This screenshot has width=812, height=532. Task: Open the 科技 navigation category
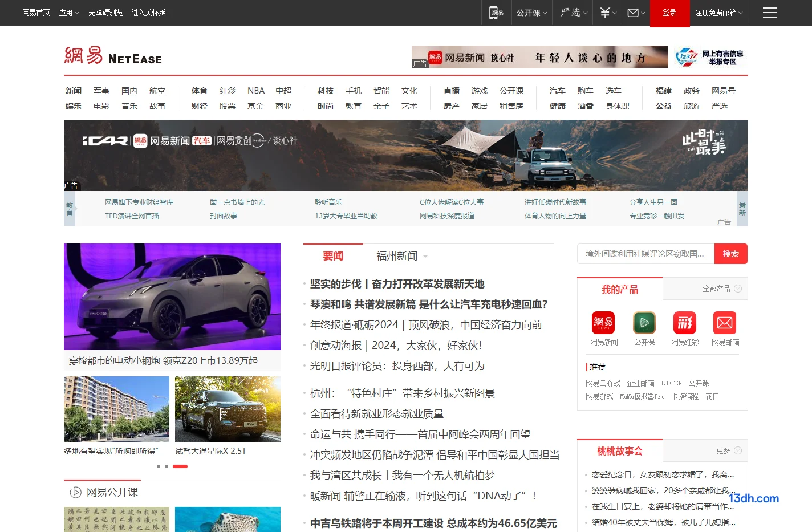point(326,91)
